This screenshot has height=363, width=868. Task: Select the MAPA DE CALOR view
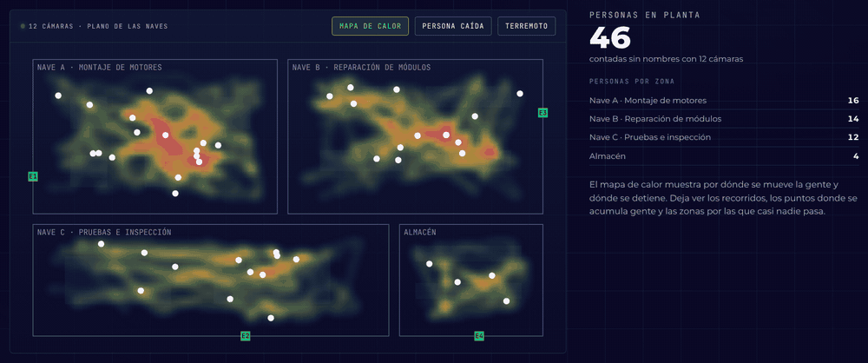pos(370,26)
